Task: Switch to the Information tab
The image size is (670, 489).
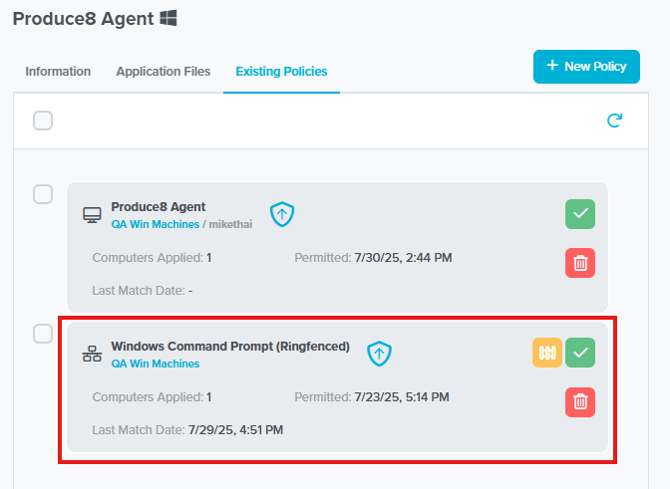Action: pyautogui.click(x=58, y=71)
